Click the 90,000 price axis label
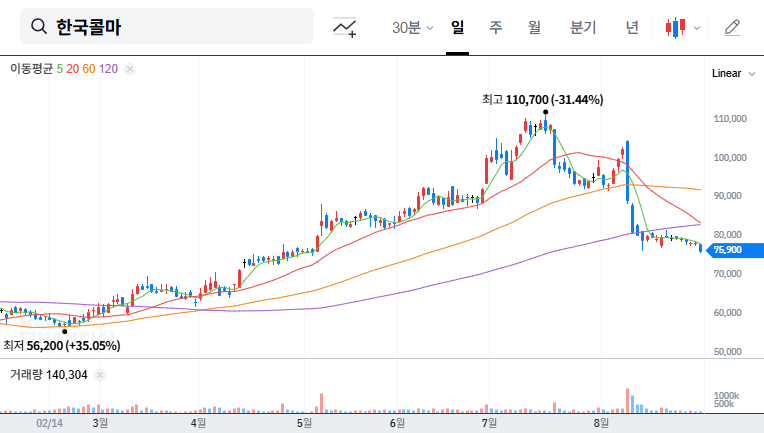Image resolution: width=764 pixels, height=433 pixels. coord(727,196)
